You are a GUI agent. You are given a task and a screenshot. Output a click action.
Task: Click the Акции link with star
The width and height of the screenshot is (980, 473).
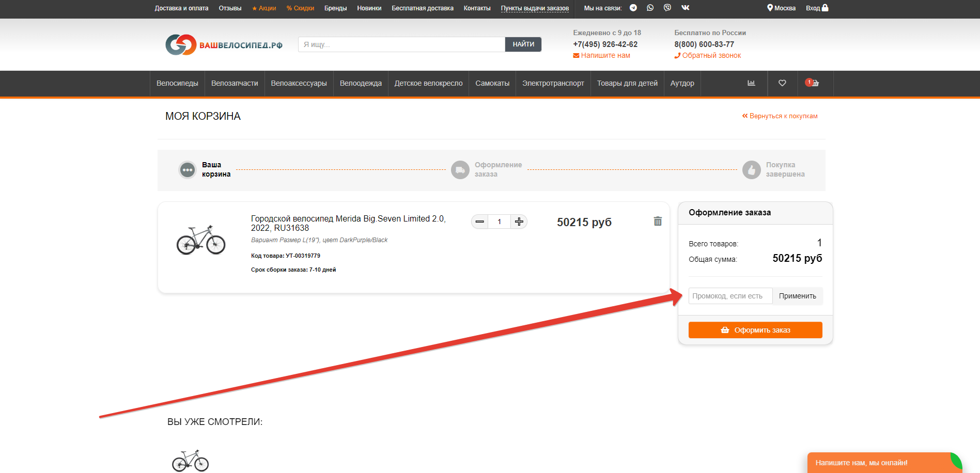pyautogui.click(x=264, y=8)
